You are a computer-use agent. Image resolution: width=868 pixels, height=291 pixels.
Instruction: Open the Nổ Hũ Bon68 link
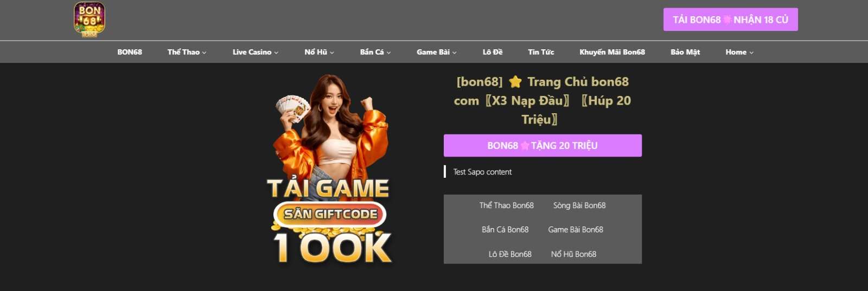tap(573, 254)
